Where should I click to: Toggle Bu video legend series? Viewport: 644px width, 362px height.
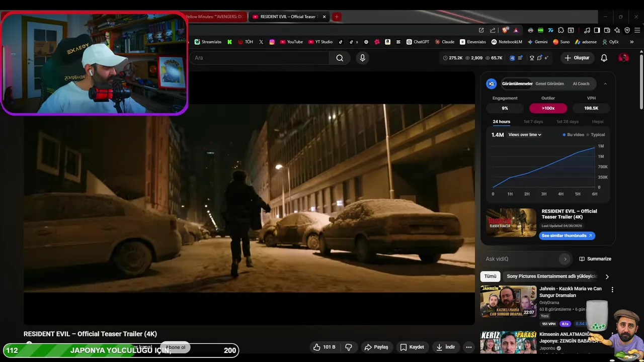[574, 135]
